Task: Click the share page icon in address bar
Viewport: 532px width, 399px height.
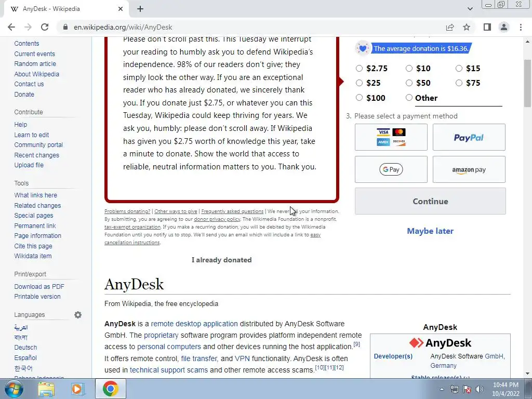Action: (x=450, y=27)
